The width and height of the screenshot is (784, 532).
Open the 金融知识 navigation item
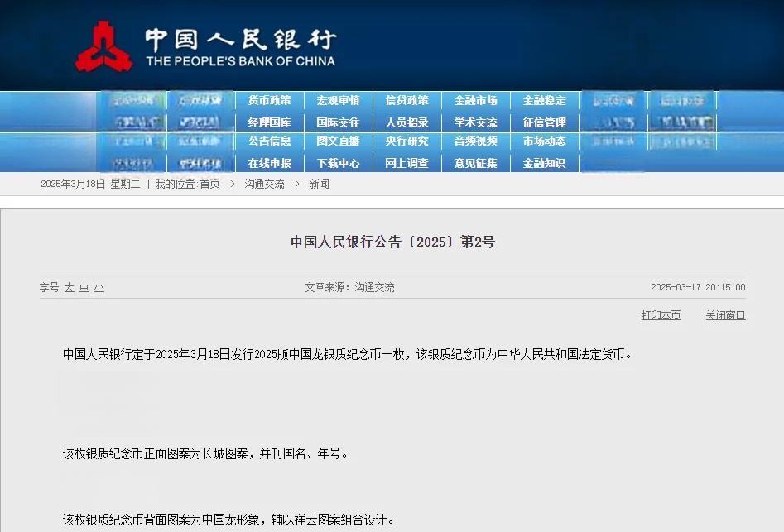pos(545,163)
